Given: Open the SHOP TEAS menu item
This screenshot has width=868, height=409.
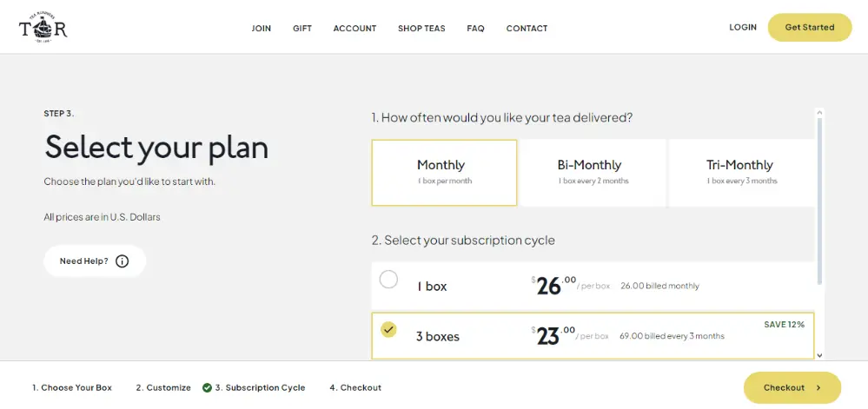Looking at the screenshot, I should (421, 29).
